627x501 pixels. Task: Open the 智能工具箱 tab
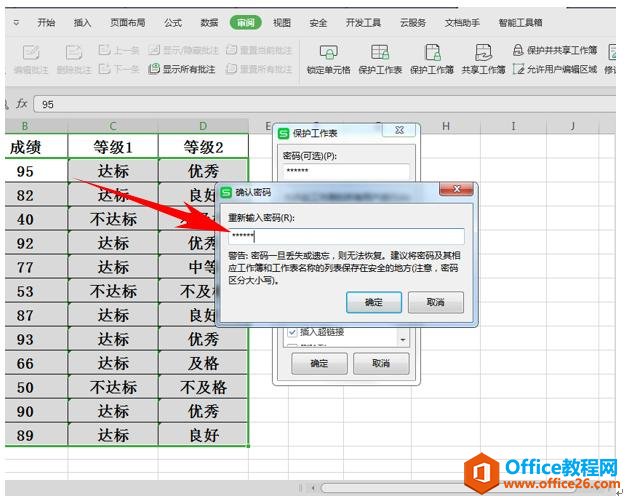click(x=520, y=23)
